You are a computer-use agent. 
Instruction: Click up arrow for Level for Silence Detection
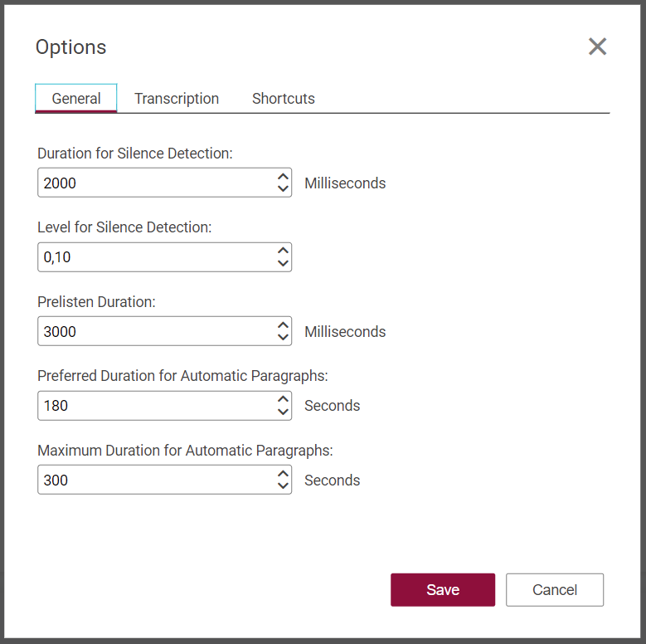tap(283, 251)
